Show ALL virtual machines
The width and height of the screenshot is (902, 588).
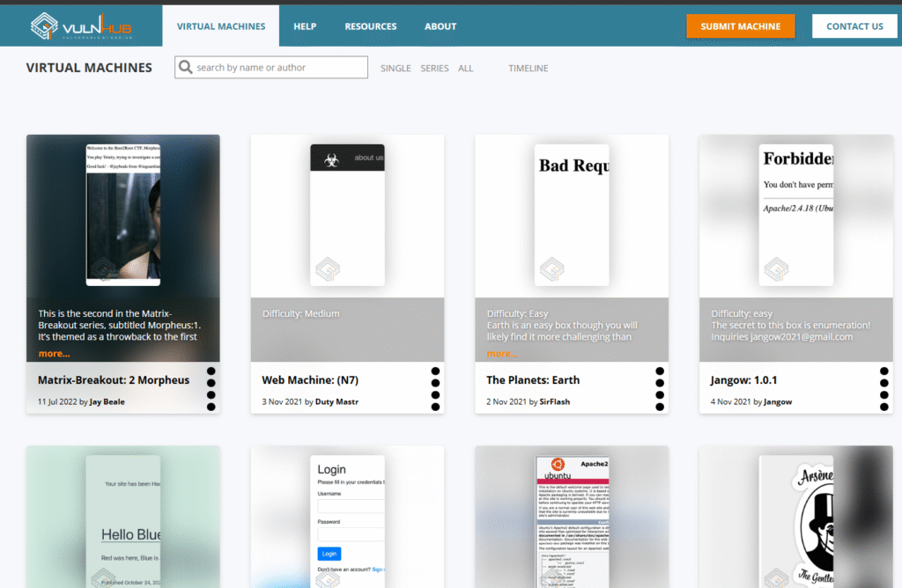pyautogui.click(x=465, y=69)
